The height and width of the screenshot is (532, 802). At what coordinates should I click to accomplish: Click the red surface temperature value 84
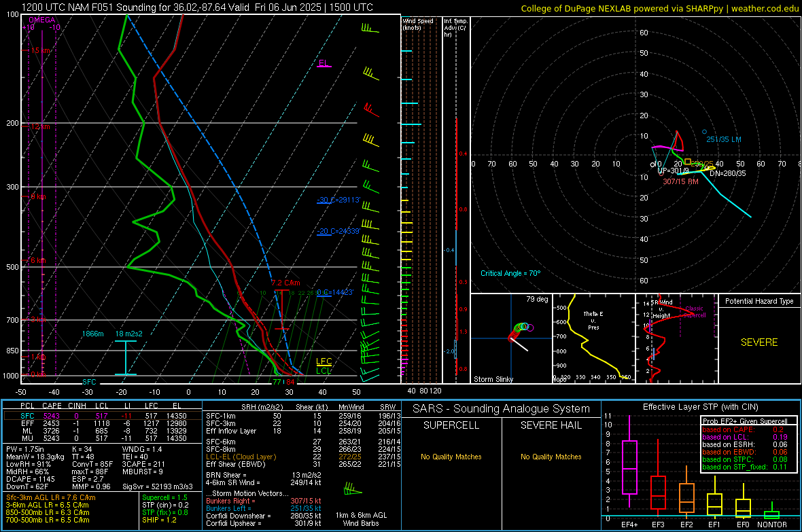coord(290,382)
